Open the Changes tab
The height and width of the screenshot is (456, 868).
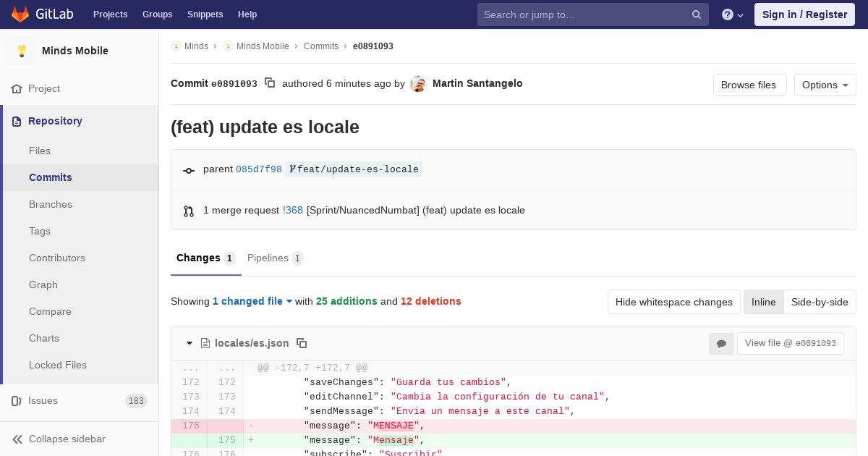point(205,258)
